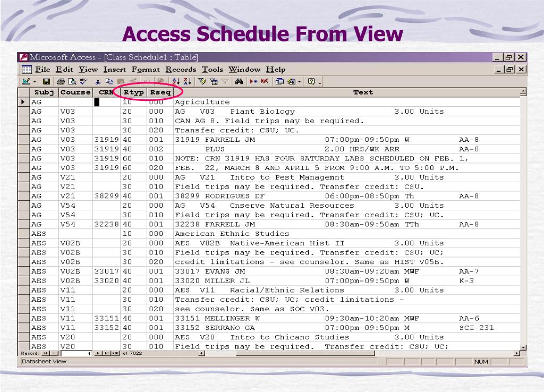Click the new record navigation button

(115, 353)
